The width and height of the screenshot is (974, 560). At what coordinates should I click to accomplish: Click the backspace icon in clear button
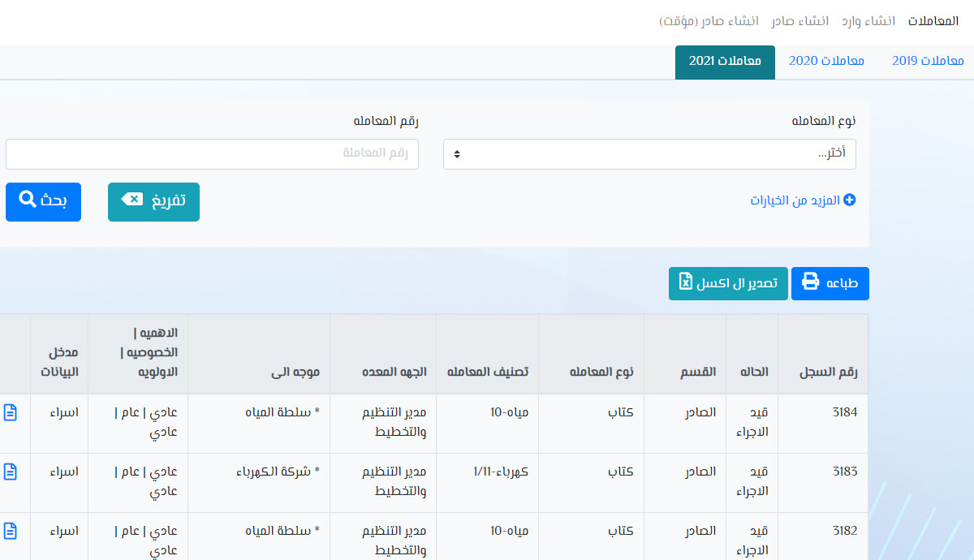(x=131, y=200)
